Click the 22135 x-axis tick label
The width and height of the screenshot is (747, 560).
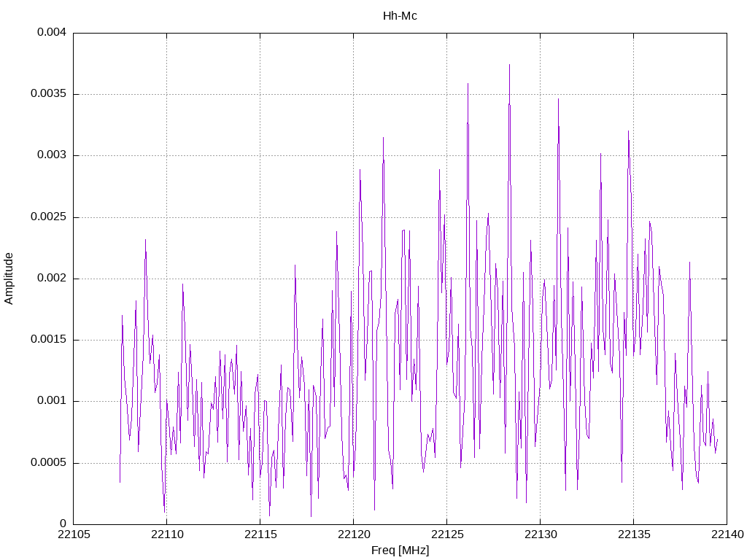(634, 534)
